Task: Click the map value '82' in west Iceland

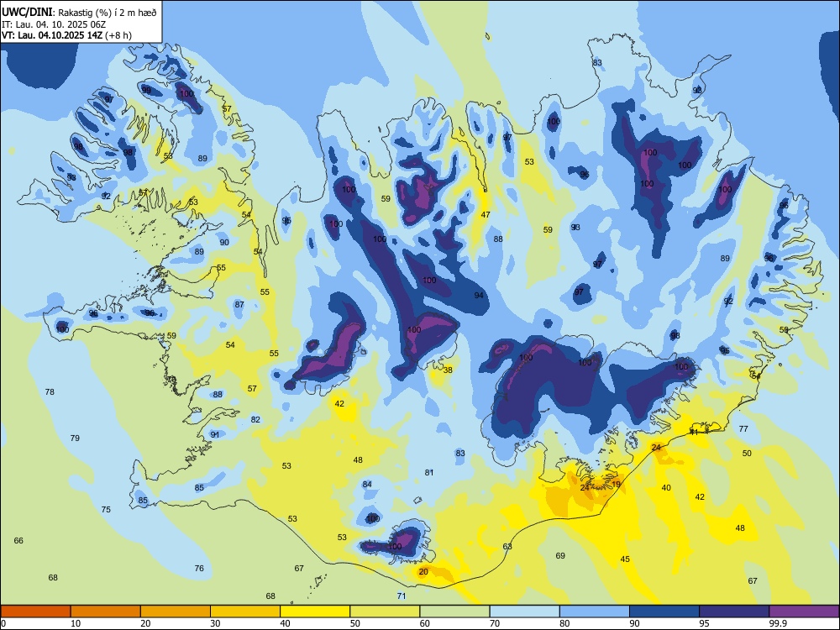Action: pyautogui.click(x=255, y=419)
